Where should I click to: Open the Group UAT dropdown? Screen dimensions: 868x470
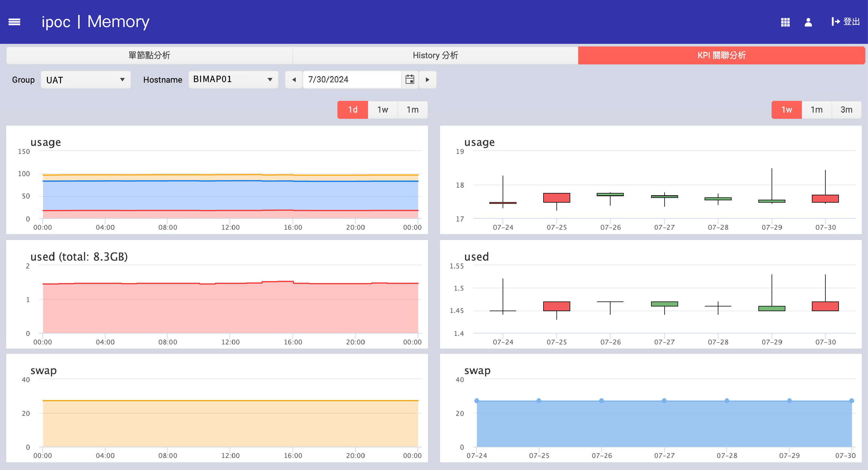click(86, 80)
